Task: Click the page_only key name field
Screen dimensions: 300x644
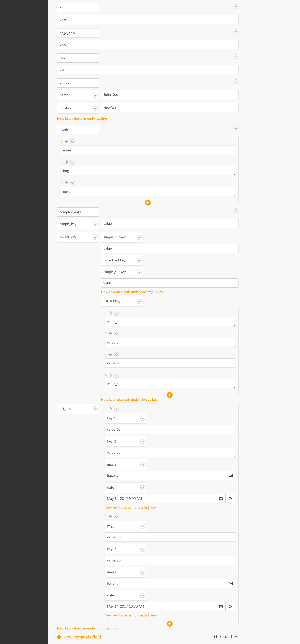Action: click(78, 33)
